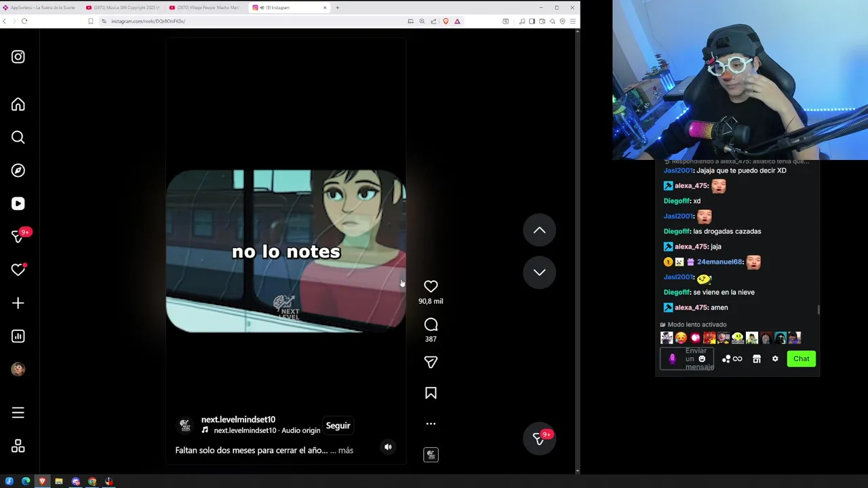Open channel points balance icon
The width and height of the screenshot is (868, 488).
pyautogui.click(x=732, y=359)
